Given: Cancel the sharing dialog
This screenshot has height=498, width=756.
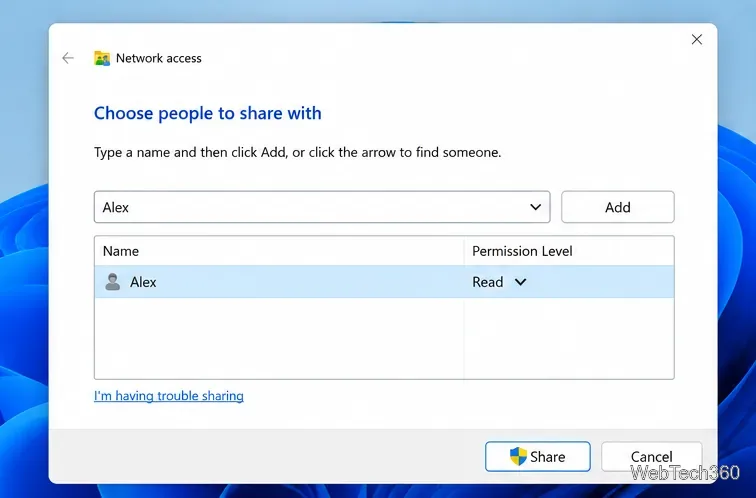Looking at the screenshot, I should (x=651, y=457).
